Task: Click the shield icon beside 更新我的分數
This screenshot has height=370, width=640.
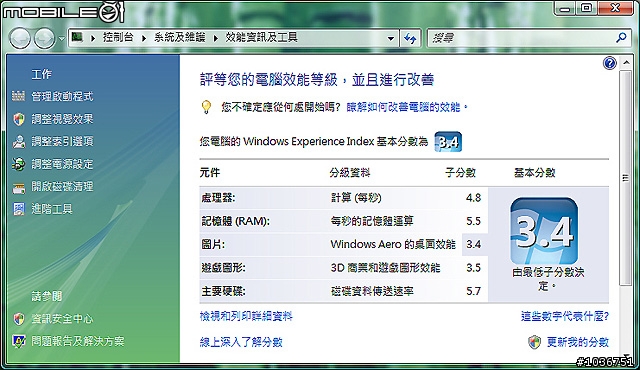Action: [534, 342]
